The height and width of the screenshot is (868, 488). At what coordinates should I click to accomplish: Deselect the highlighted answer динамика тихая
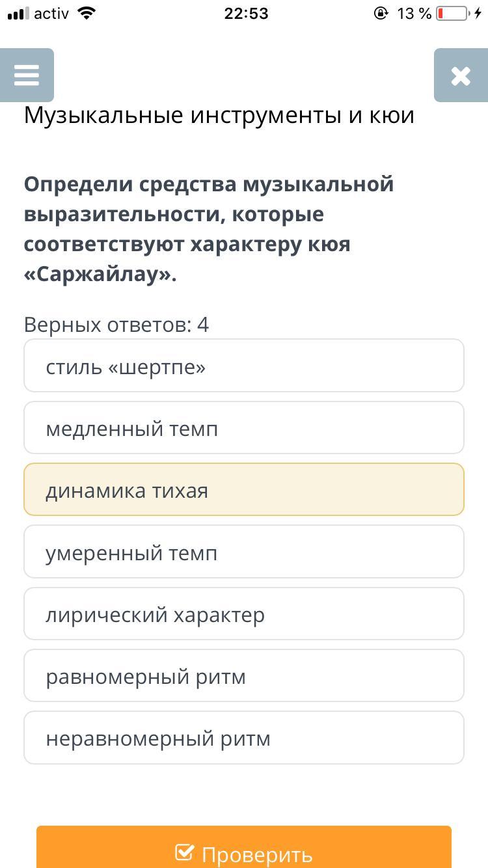[x=244, y=489]
